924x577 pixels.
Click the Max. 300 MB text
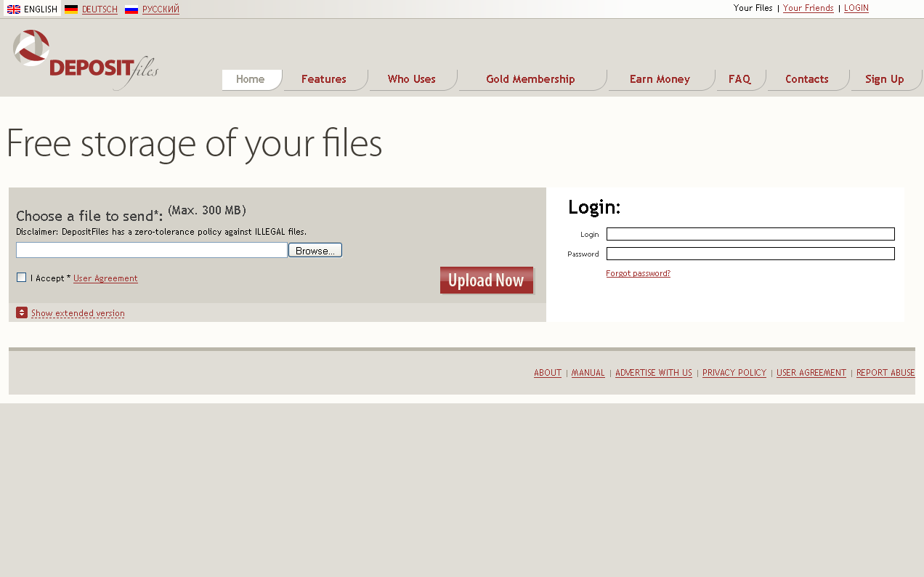[207, 210]
